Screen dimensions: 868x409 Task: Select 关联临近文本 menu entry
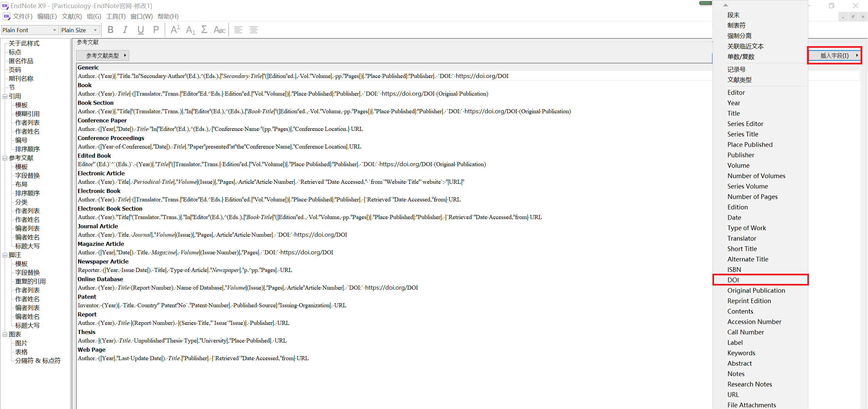(761, 46)
